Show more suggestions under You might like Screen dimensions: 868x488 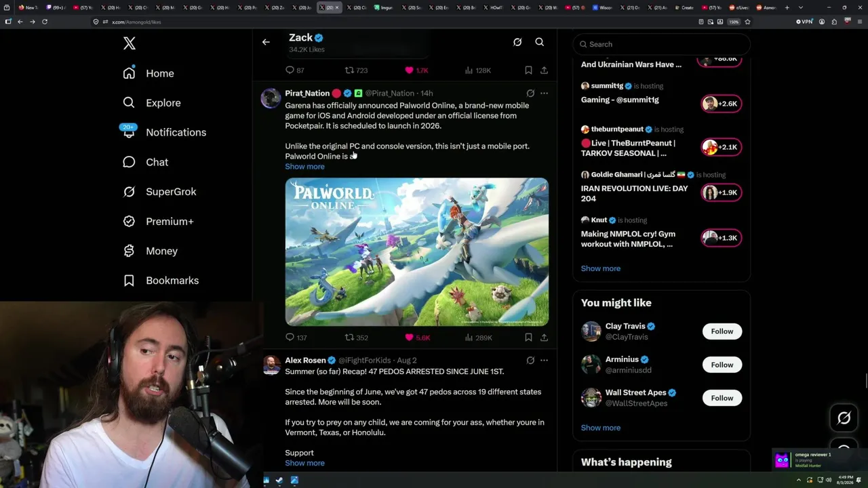[x=600, y=428]
